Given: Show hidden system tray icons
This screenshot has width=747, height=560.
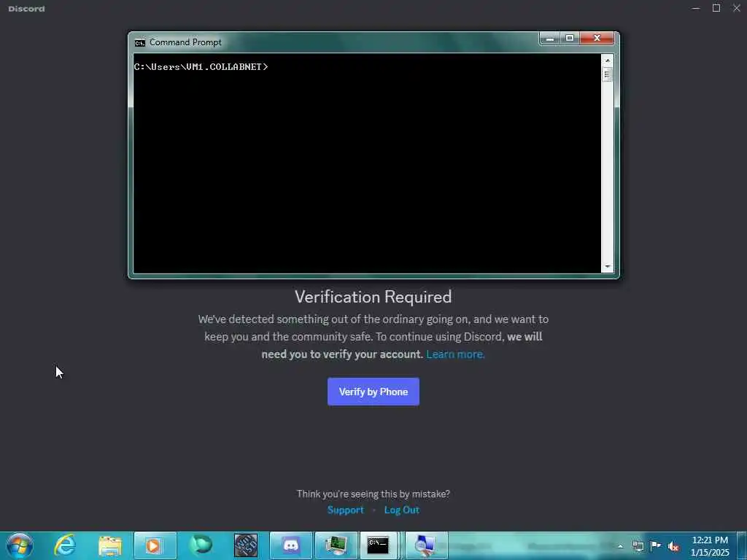Looking at the screenshot, I should (x=620, y=546).
